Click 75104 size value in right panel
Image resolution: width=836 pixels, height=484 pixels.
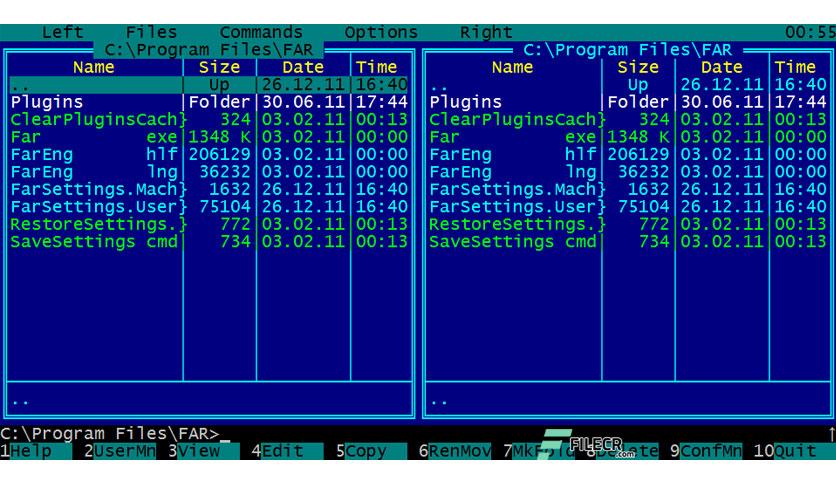pyautogui.click(x=643, y=207)
